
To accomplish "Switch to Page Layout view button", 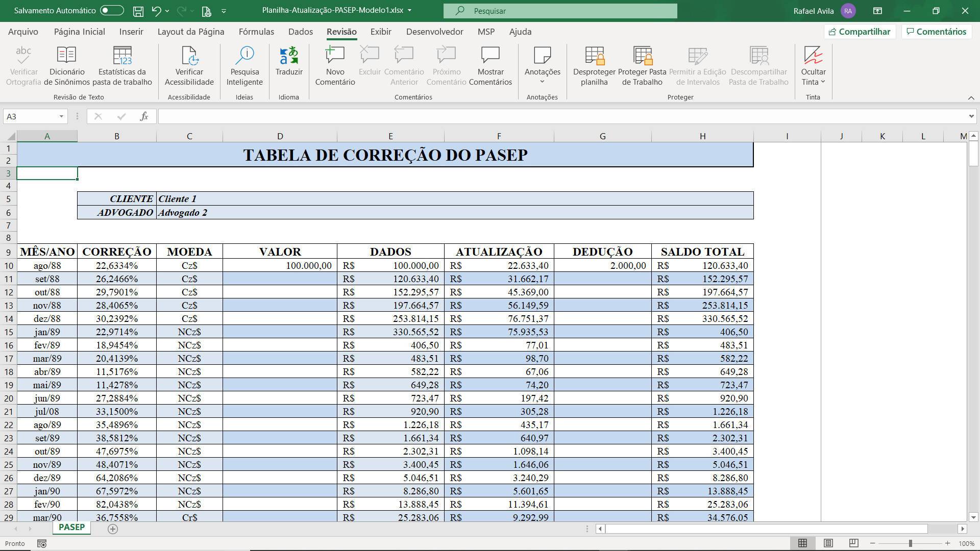I will 828,543.
